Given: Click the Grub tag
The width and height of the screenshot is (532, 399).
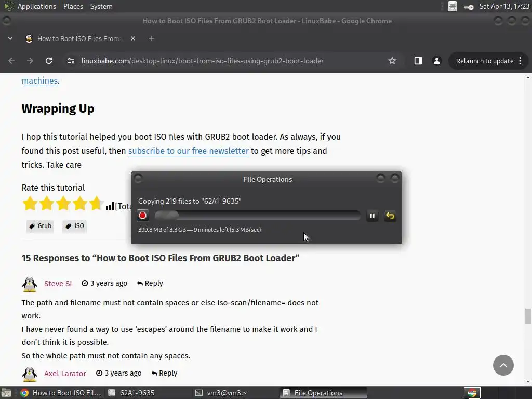Looking at the screenshot, I should point(40,227).
